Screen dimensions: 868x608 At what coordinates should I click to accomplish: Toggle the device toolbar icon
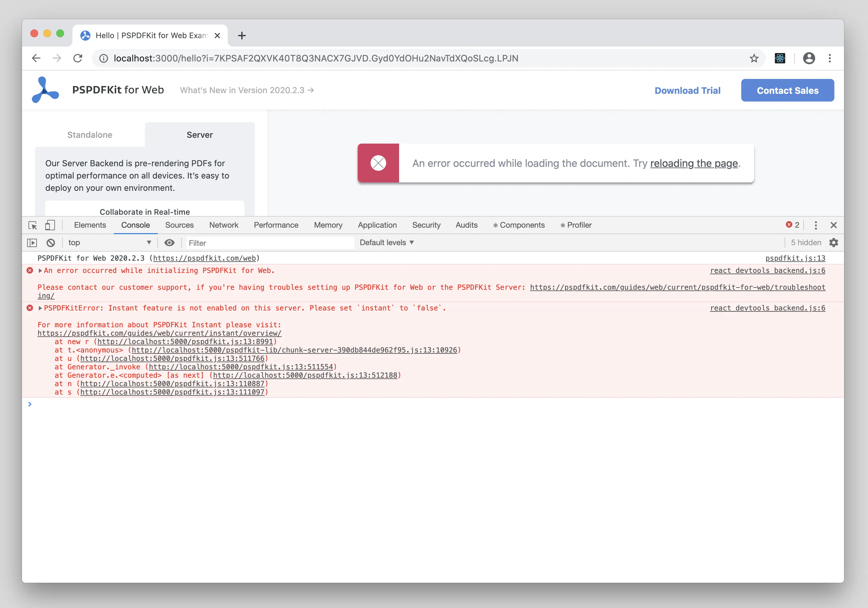click(50, 225)
